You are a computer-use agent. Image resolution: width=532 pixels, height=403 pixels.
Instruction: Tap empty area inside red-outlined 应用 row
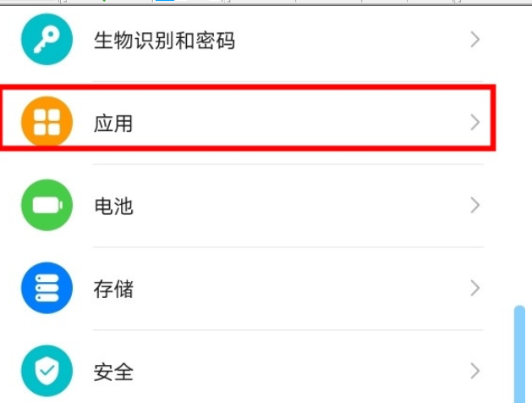click(x=296, y=124)
